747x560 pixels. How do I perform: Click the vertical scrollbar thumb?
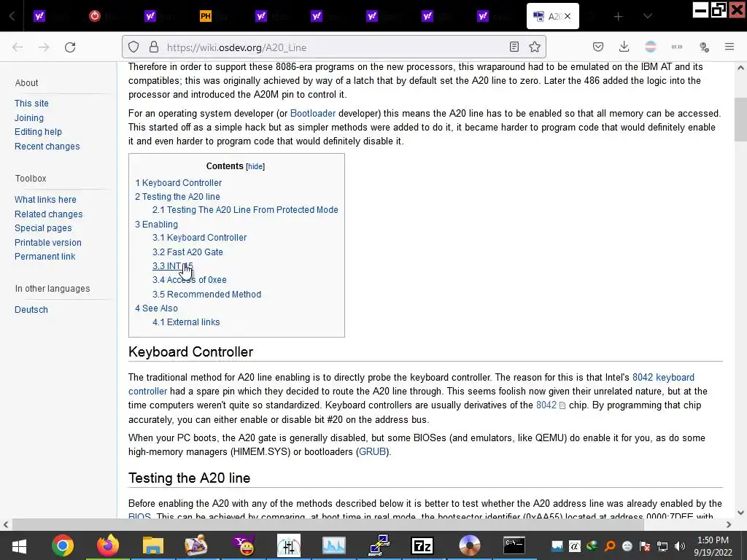point(740,119)
